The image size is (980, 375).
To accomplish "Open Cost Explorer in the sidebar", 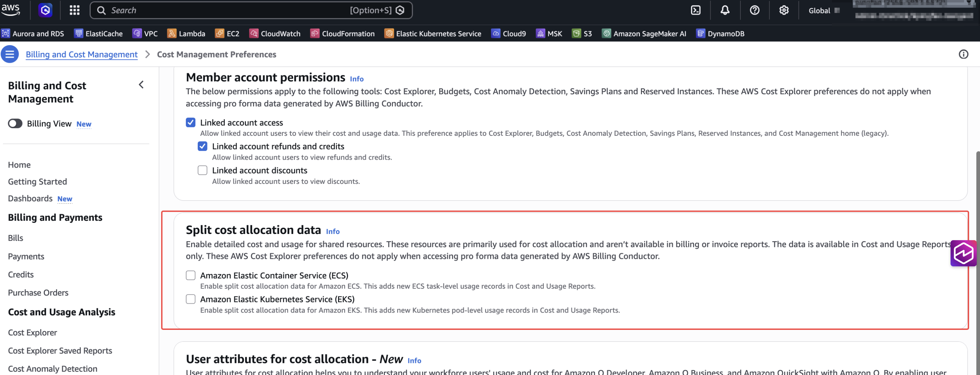I will (x=32, y=332).
